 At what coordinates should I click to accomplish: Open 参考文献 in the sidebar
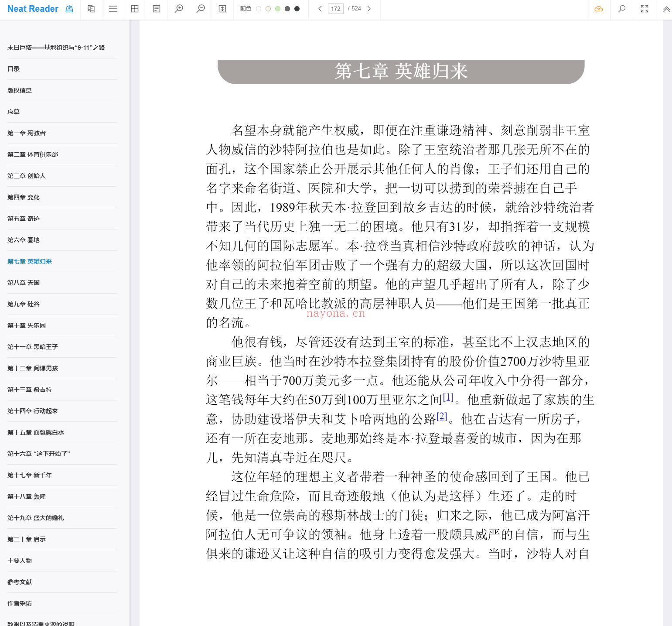(x=20, y=582)
